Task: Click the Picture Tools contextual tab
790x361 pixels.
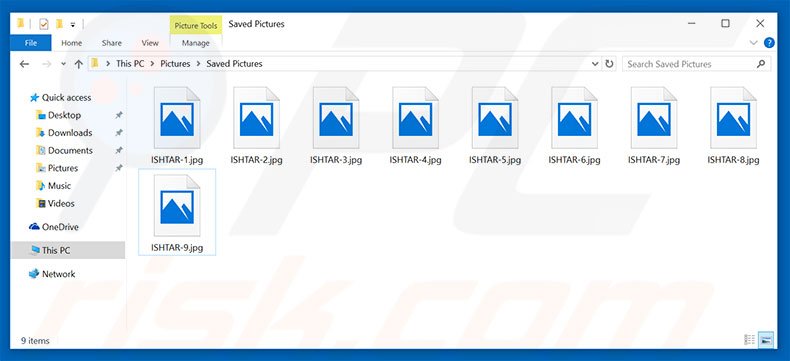Action: coord(196,26)
